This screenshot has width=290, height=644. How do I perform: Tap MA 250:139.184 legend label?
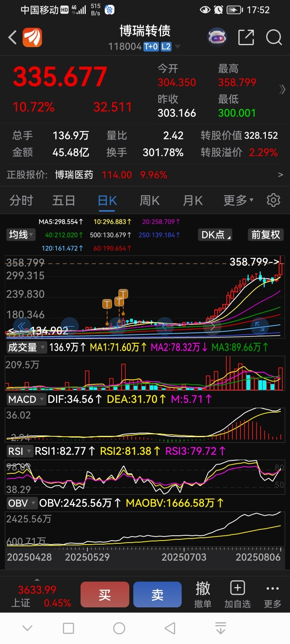159,235
